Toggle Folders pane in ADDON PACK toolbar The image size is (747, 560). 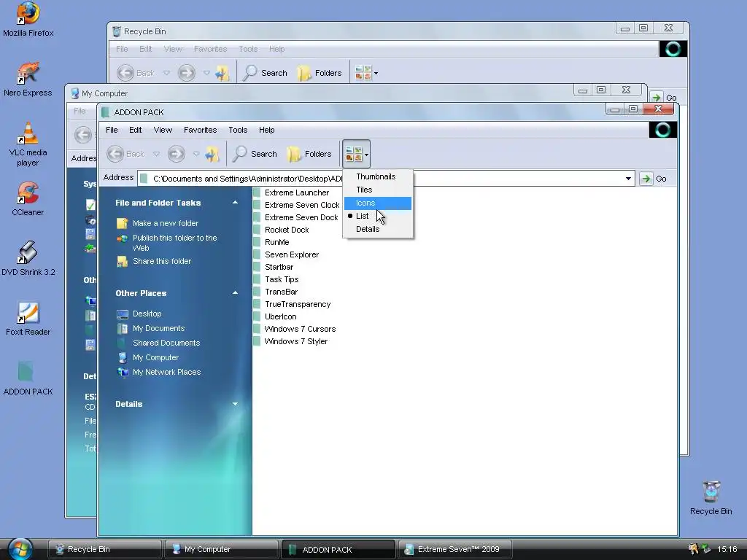(309, 154)
